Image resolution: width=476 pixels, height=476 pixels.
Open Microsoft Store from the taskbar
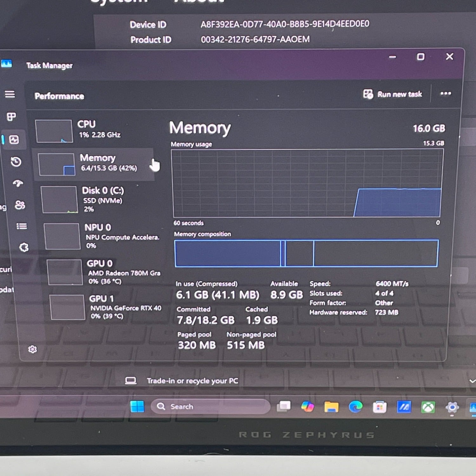[x=380, y=407]
